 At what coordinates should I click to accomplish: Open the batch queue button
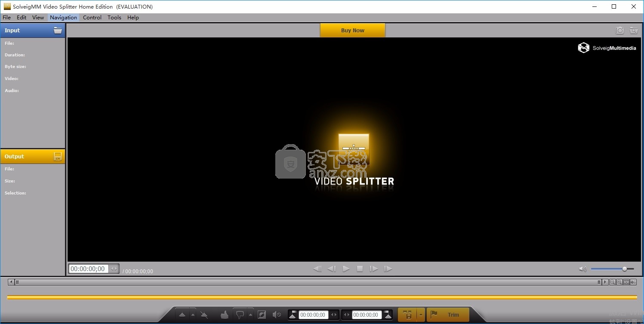click(x=407, y=315)
